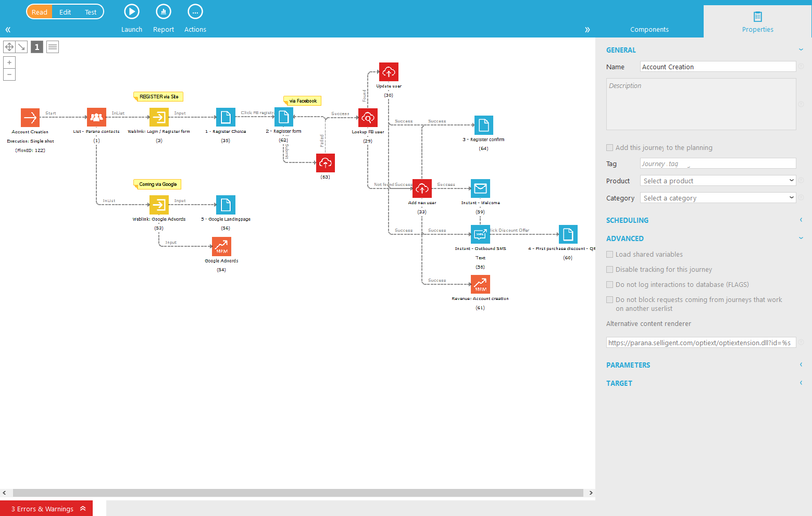
Task: Tick Disable tracking for this journey
Action: (610, 270)
